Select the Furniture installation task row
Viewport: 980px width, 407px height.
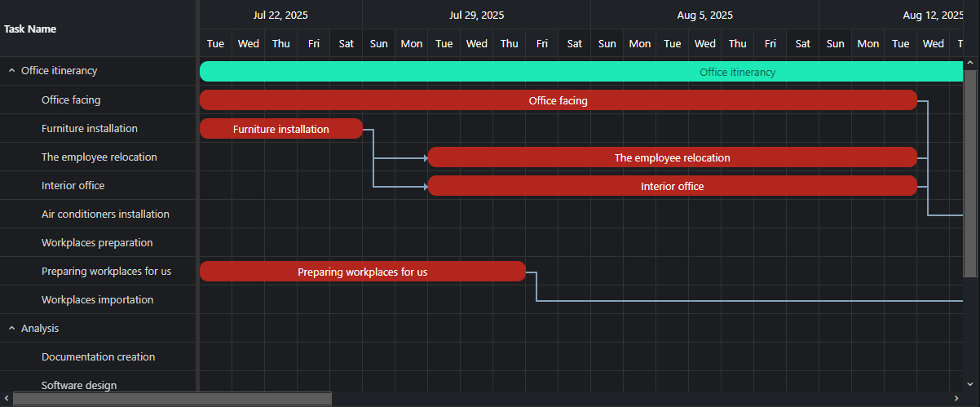point(98,128)
